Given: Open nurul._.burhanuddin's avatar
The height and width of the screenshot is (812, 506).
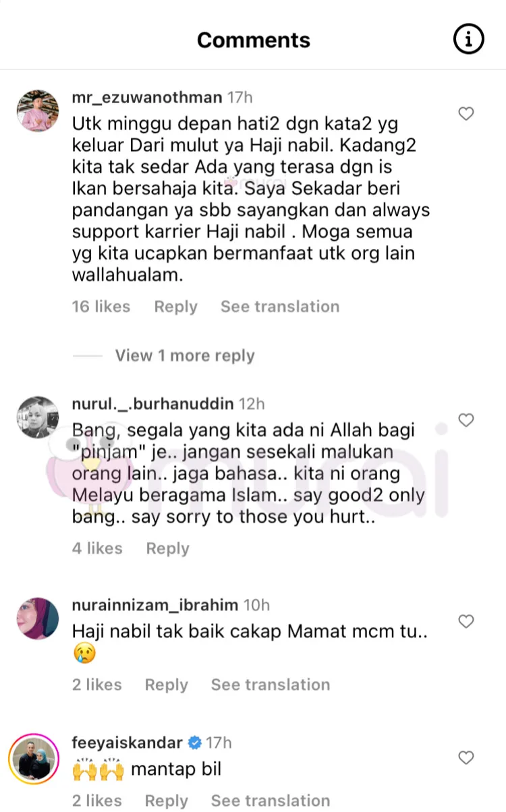Looking at the screenshot, I should pyautogui.click(x=38, y=417).
